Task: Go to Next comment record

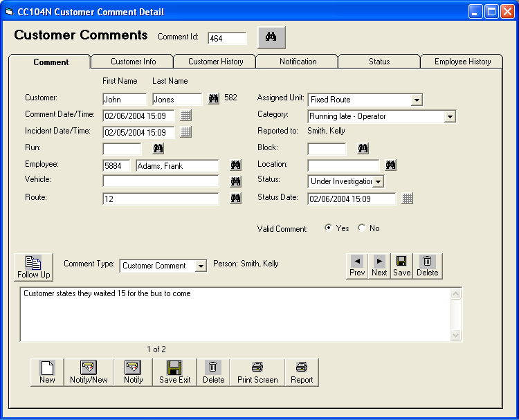Action: coord(379,266)
